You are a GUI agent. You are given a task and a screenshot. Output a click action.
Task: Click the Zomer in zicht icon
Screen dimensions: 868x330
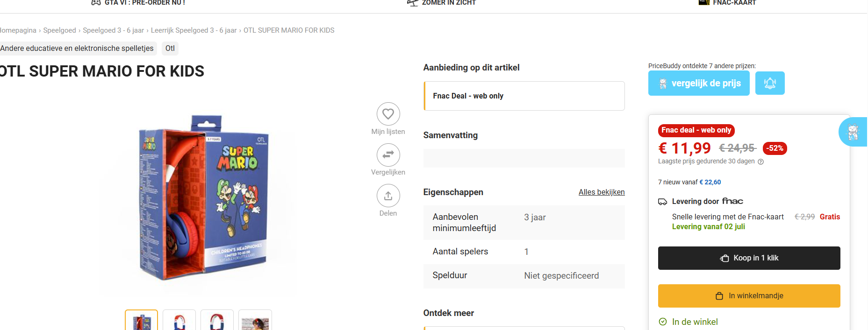(x=412, y=3)
